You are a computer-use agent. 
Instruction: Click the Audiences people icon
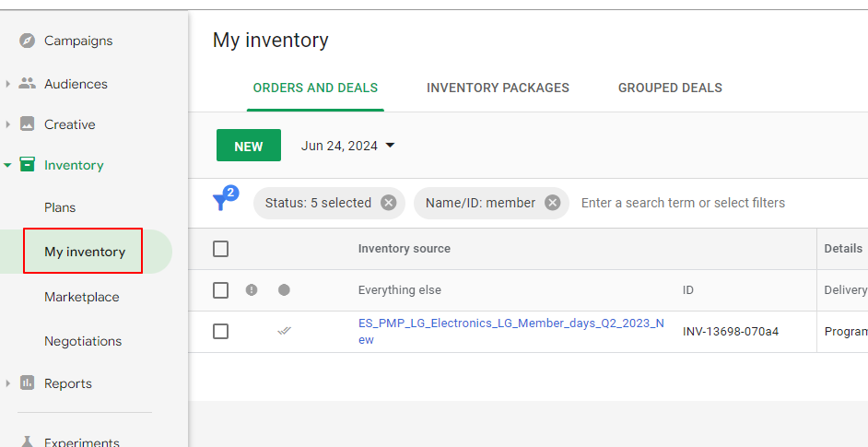28,84
